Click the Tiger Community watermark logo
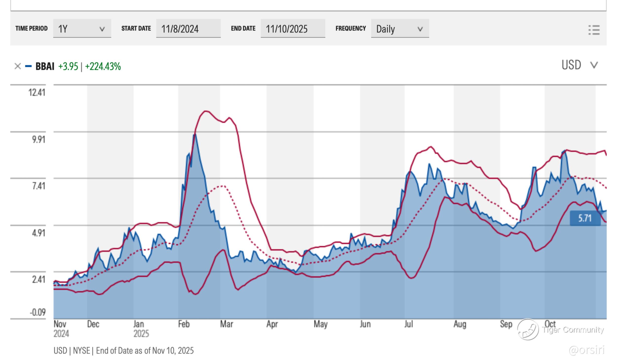Screen dimensions: 617x364 pos(528,329)
